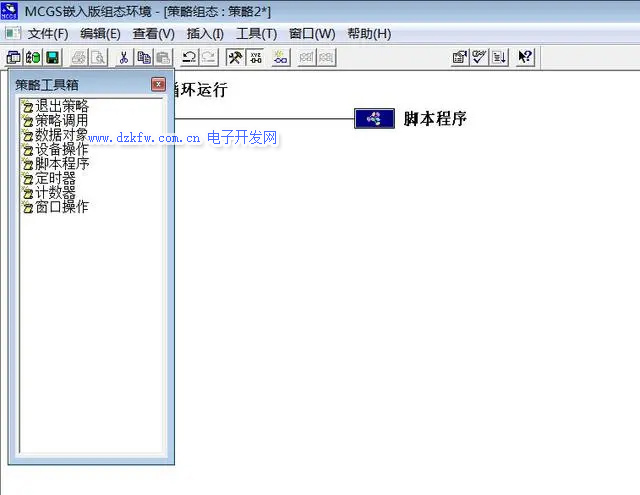
Task: Open the 编辑(E) menu
Action: [x=100, y=33]
